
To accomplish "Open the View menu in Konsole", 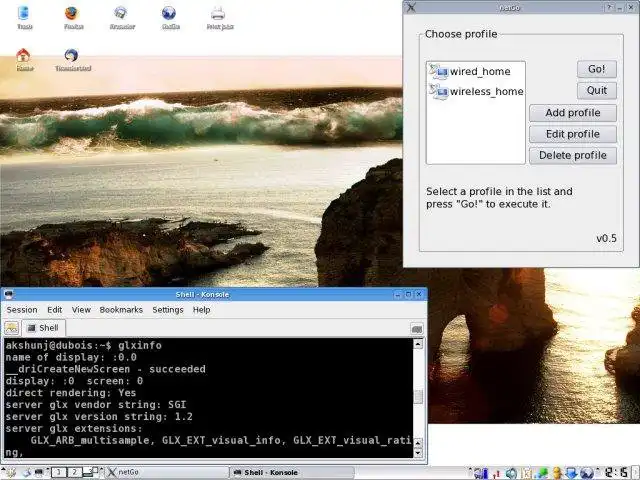I will point(81,310).
